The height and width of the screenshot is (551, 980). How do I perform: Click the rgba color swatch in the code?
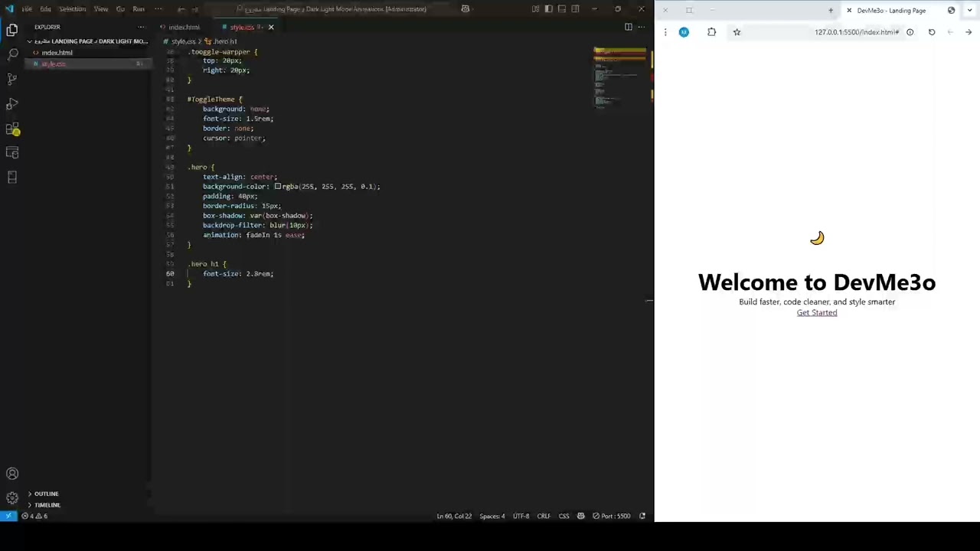[278, 187]
